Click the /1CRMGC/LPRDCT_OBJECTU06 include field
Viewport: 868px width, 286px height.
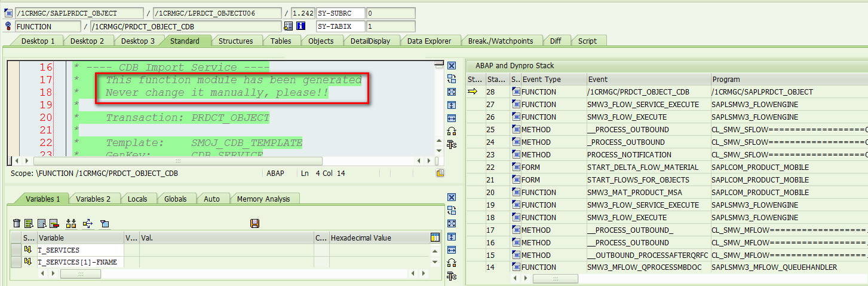coord(217,13)
